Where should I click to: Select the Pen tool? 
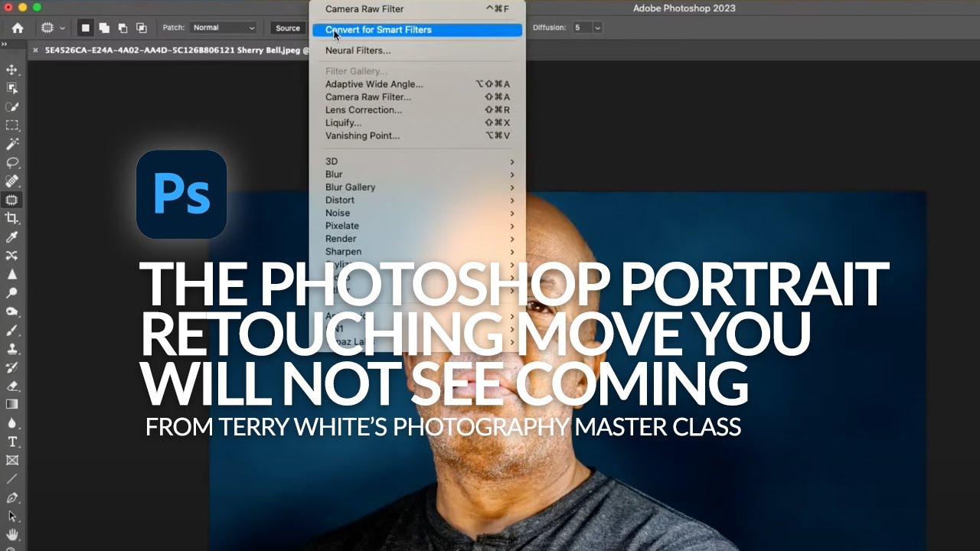[12, 497]
